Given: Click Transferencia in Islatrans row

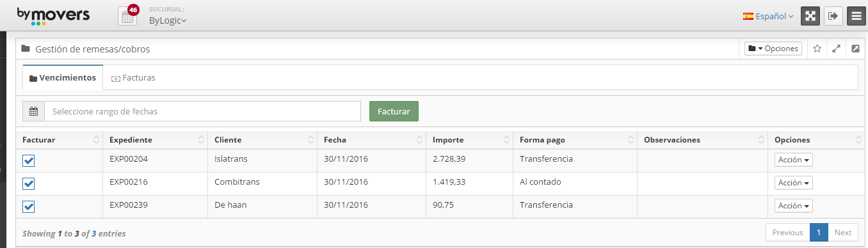Looking at the screenshot, I should 546,159.
